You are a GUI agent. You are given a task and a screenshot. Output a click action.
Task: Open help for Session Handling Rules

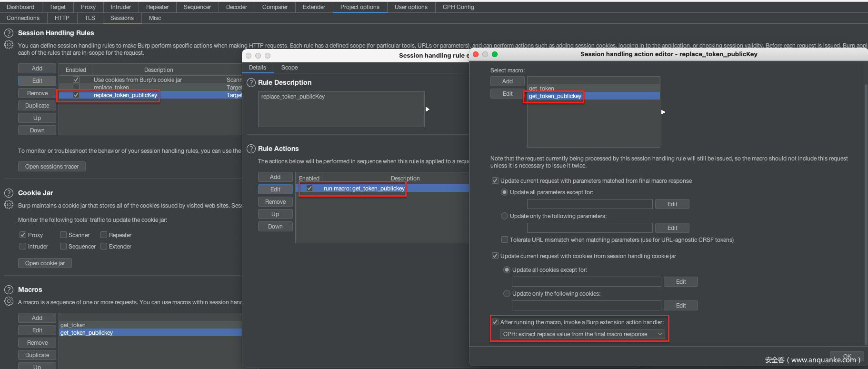9,33
